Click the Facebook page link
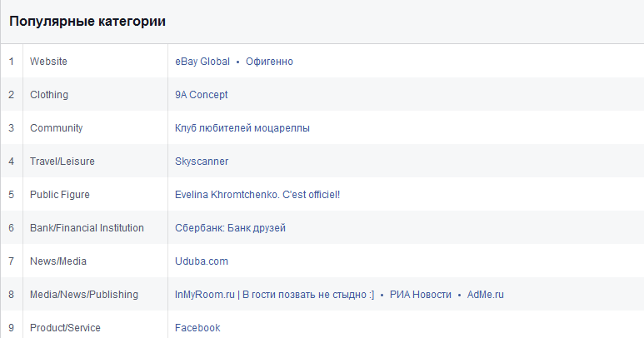Screen dimensions: 644x338 click(x=197, y=328)
